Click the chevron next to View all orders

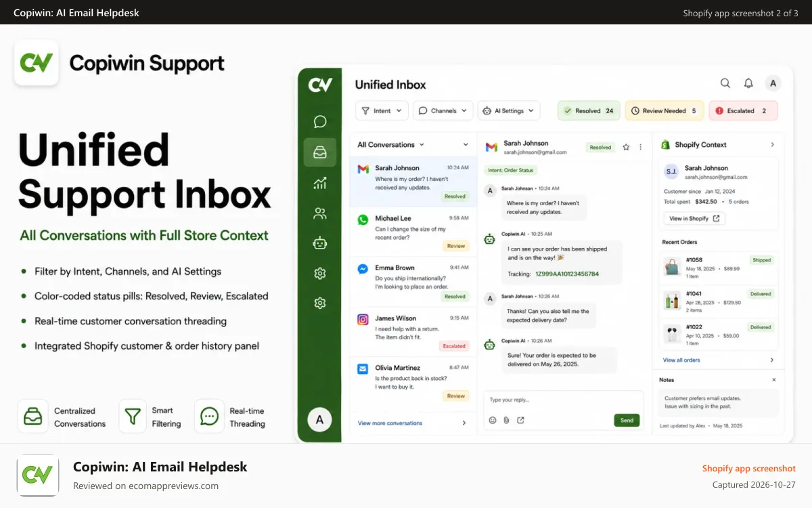[772, 360]
